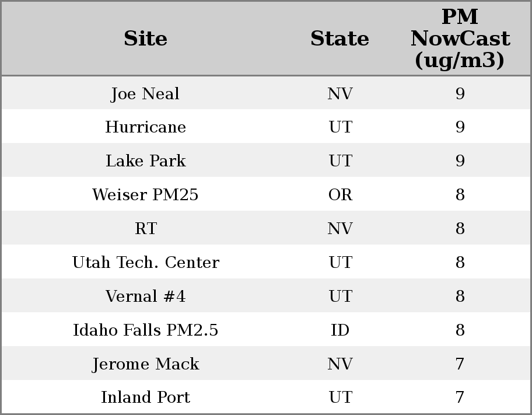The image size is (532, 415).
Task: Sort by the State column header
Action: (339, 39)
